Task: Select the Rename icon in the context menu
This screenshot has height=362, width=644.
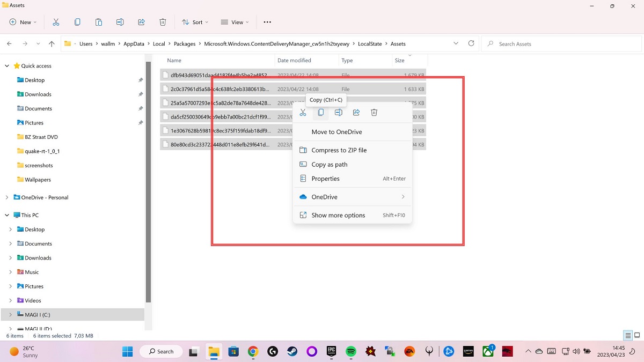Action: tap(338, 113)
